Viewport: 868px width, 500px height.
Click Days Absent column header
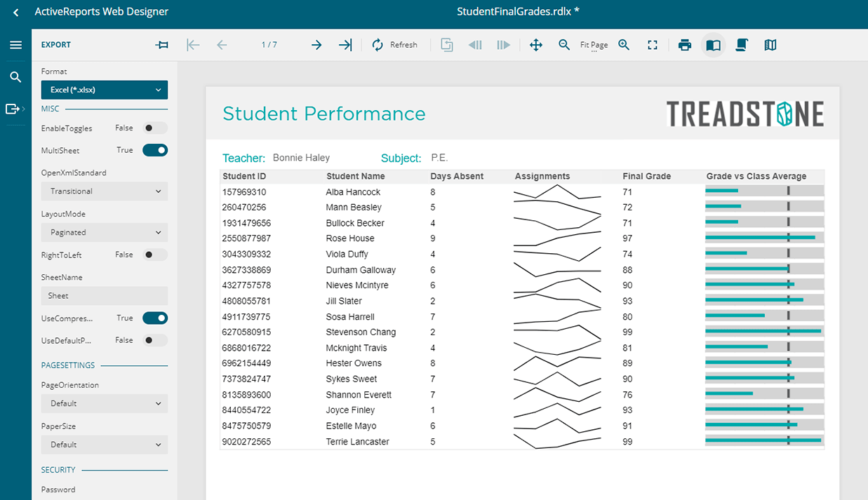coord(457,176)
